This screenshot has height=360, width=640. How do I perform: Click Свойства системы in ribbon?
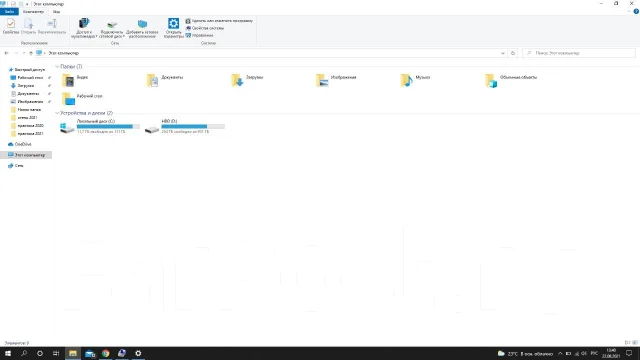tap(205, 28)
